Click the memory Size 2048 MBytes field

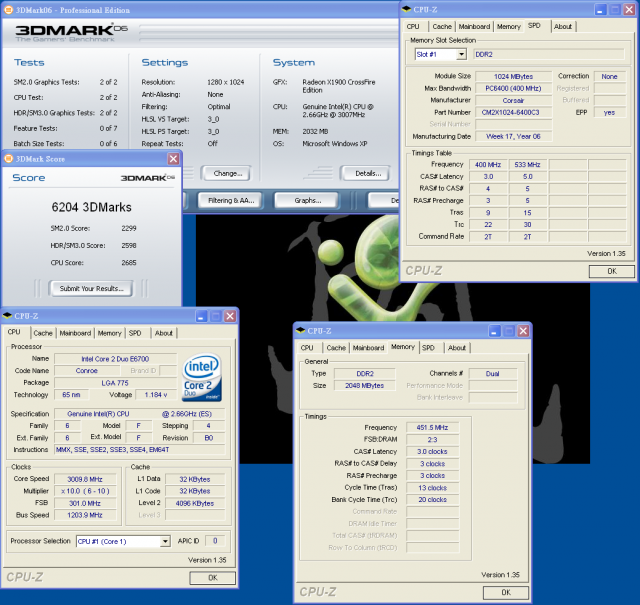point(364,385)
